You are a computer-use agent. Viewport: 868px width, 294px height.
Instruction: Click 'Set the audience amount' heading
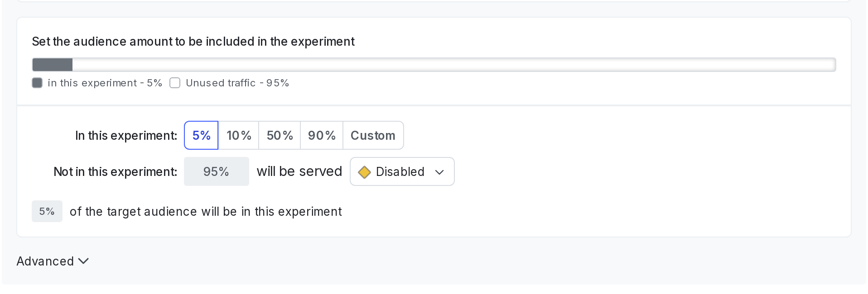[x=193, y=42]
